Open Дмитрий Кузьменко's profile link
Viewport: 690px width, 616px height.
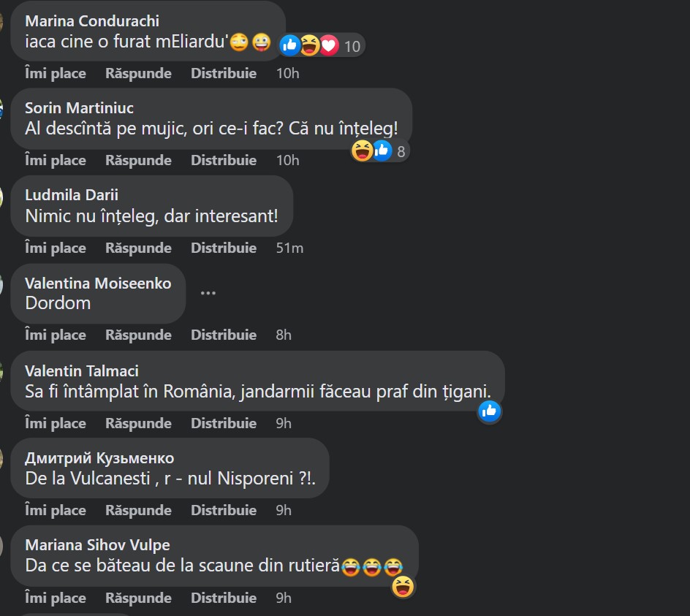[99, 458]
